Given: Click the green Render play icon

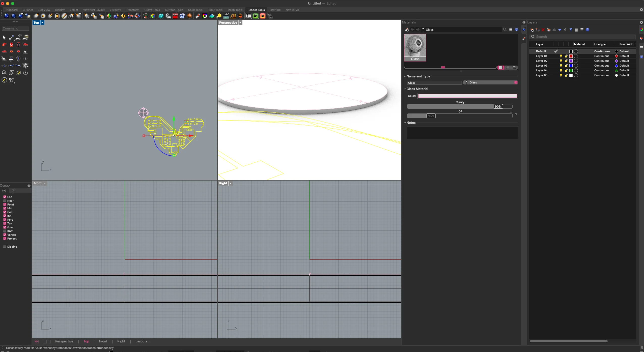Looking at the screenshot, I should [256, 16].
